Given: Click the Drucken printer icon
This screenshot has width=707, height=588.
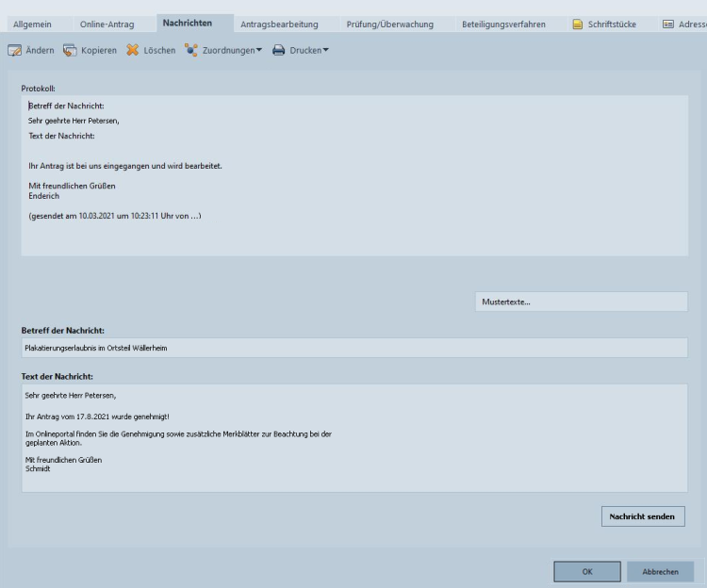Looking at the screenshot, I should 279,50.
